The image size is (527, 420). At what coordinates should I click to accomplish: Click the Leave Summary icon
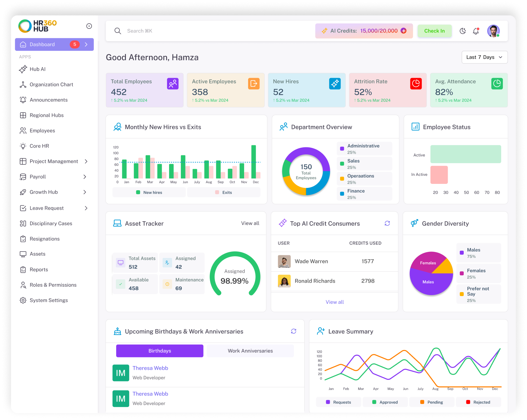pyautogui.click(x=321, y=331)
